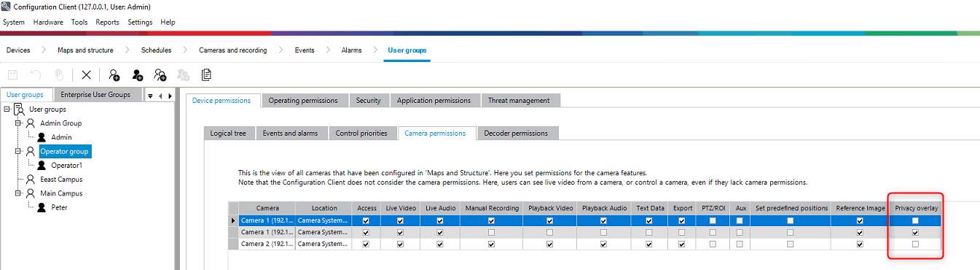
Task: Click the undo arrow toolbar icon
Action: pos(36,74)
